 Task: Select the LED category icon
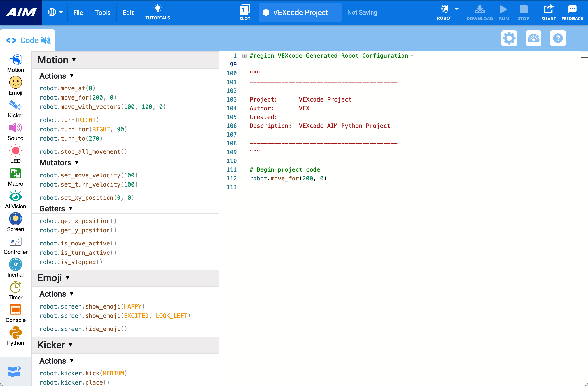15,151
